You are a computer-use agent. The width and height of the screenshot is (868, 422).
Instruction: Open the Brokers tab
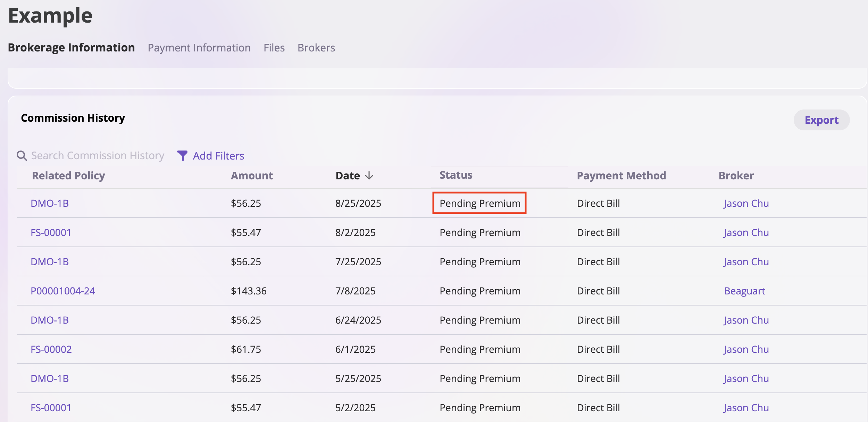[316, 48]
